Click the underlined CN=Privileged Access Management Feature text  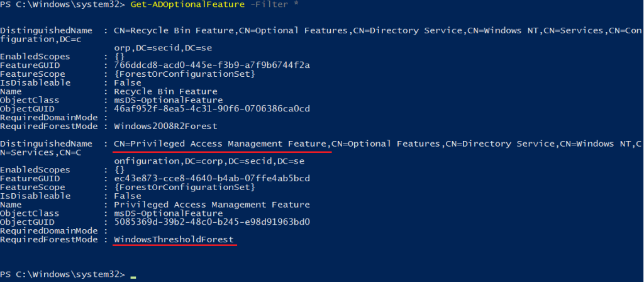tap(219, 144)
